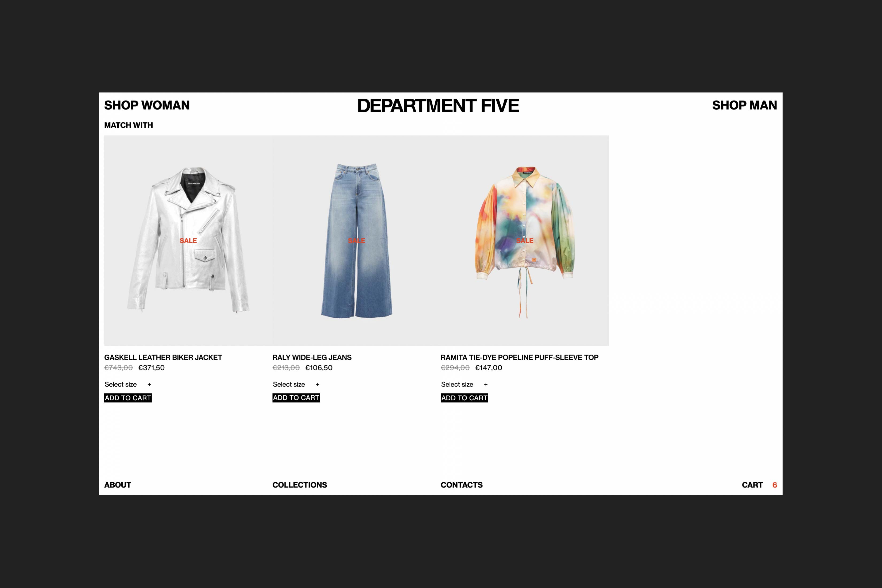Screen dimensions: 882x588
Task: Expand Select size for biker jacket
Action: click(x=121, y=384)
